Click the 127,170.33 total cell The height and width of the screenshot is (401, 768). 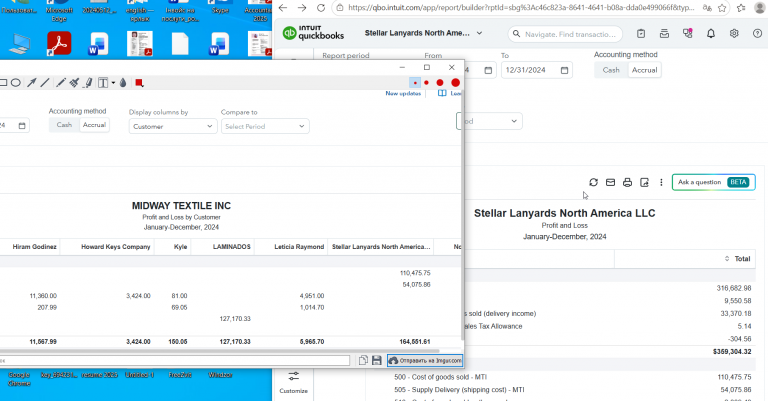235,342
